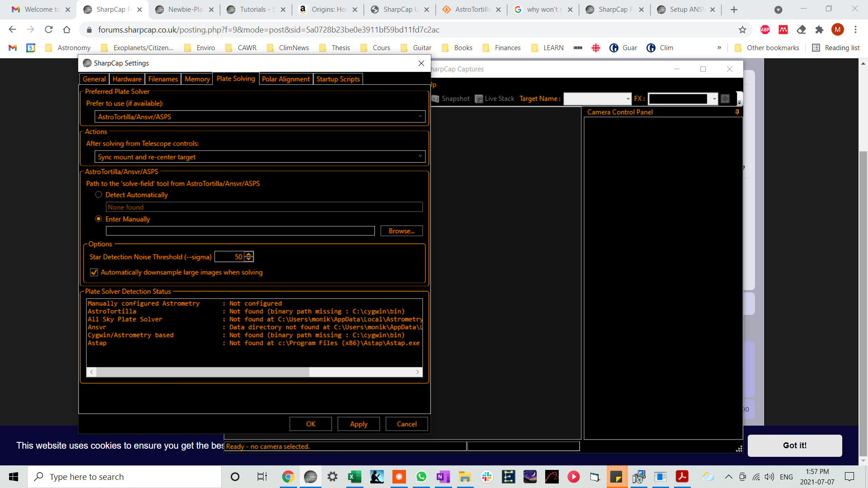Open the AdBlock Plus extension
The image size is (868, 488).
765,30
